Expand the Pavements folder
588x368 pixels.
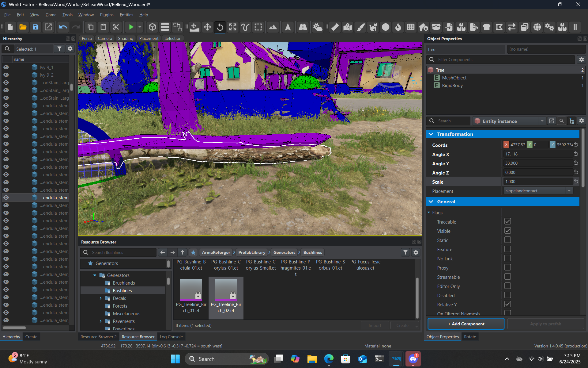click(101, 321)
